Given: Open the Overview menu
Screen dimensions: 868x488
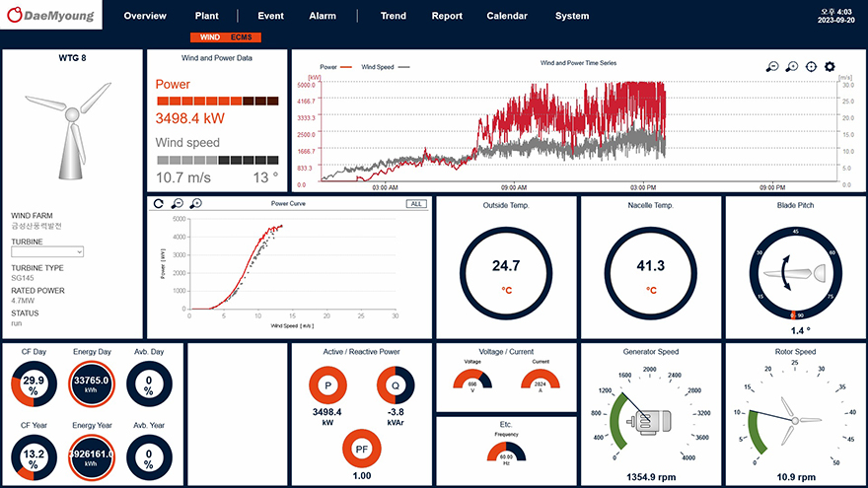Looking at the screenshot, I should pos(145,16).
